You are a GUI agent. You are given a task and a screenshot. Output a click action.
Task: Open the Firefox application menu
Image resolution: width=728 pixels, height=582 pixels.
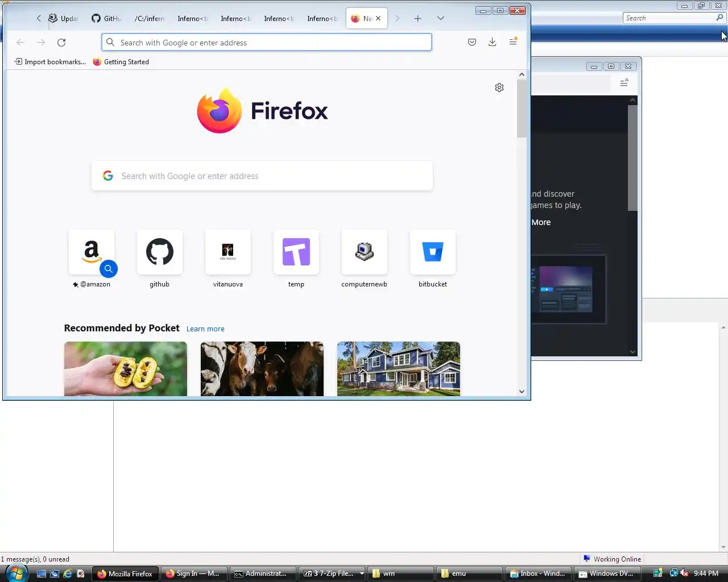point(513,41)
